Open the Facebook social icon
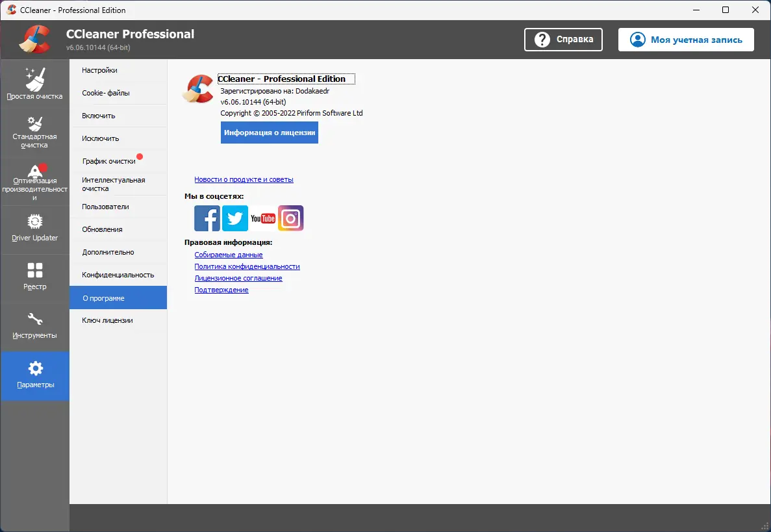The image size is (771, 532). (x=207, y=218)
